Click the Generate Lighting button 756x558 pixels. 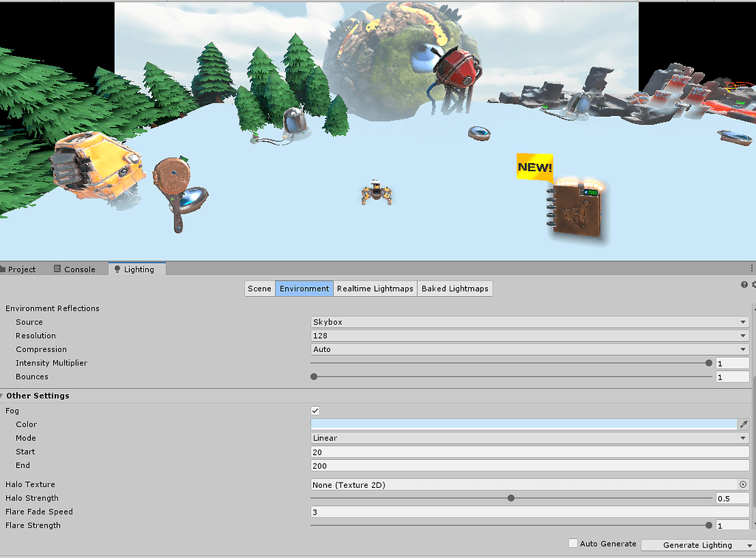click(x=687, y=545)
